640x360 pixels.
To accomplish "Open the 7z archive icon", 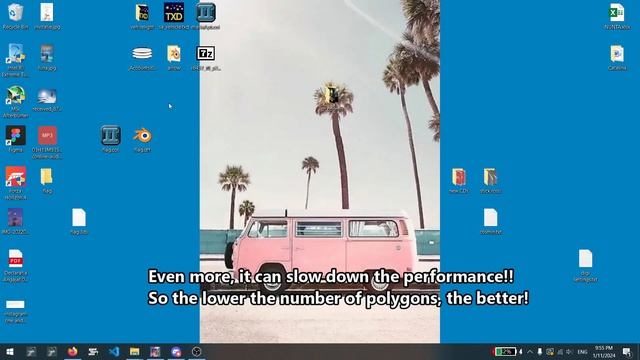I will coord(206,53).
